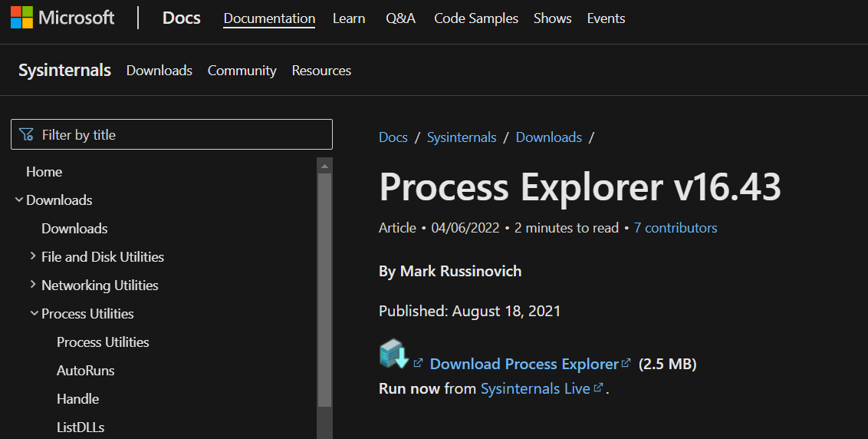Screen dimensions: 868x439
Task: Open Resources in Sysinternals nav
Action: click(321, 71)
